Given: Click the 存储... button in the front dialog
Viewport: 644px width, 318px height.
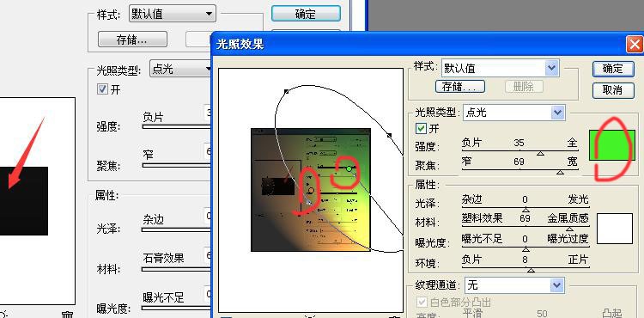Looking at the screenshot, I should click(x=460, y=87).
